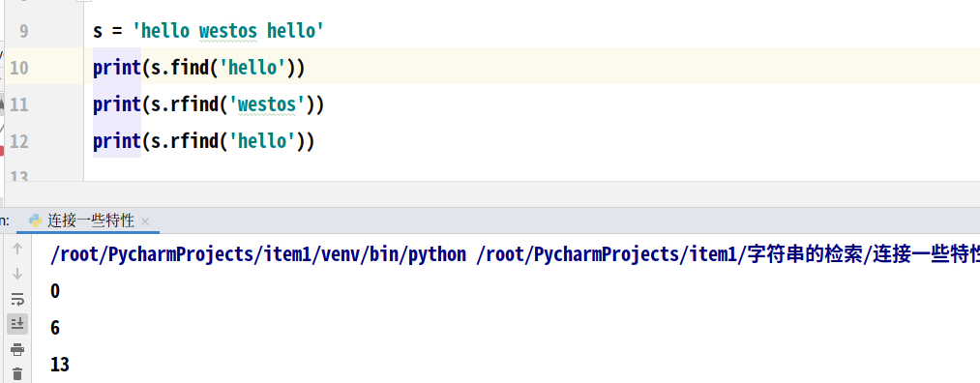Click print(s.rfind('hello')) code line
The image size is (980, 383).
(204, 141)
